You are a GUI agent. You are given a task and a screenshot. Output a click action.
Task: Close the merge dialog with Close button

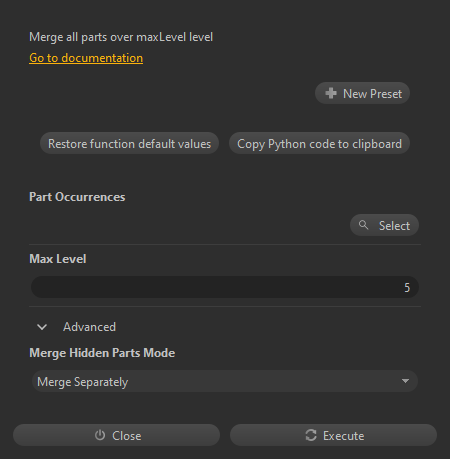[x=116, y=435]
